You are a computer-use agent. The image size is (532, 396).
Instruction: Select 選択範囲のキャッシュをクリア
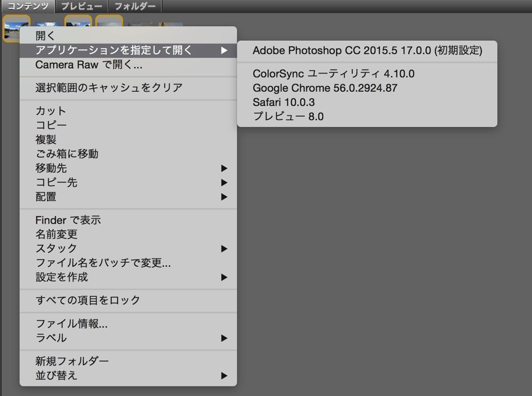tap(128, 88)
